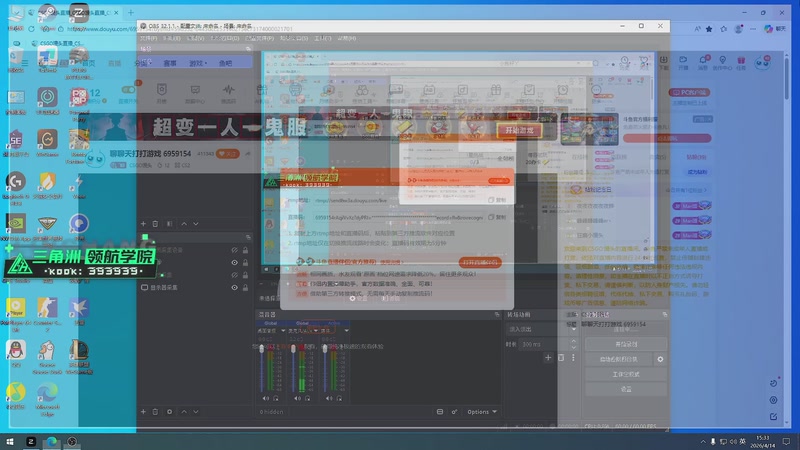The height and width of the screenshot is (450, 800).
Task: Open OBS 视图(V) menu
Action: coord(195,38)
